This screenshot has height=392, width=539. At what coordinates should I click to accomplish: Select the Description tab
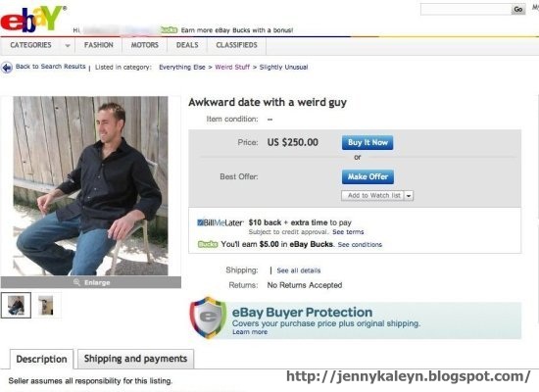coord(41,360)
